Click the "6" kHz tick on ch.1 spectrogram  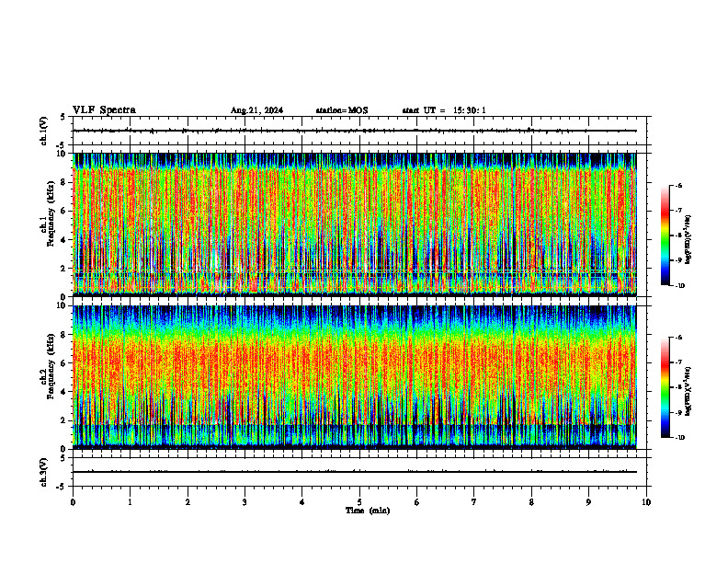pyautogui.click(x=63, y=212)
